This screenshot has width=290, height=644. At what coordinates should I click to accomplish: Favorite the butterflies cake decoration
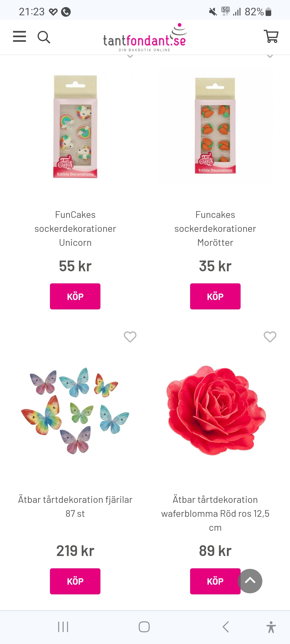click(130, 337)
